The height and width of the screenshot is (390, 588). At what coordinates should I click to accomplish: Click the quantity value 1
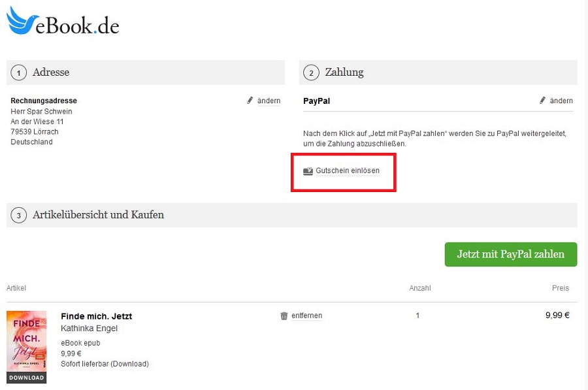(x=417, y=316)
